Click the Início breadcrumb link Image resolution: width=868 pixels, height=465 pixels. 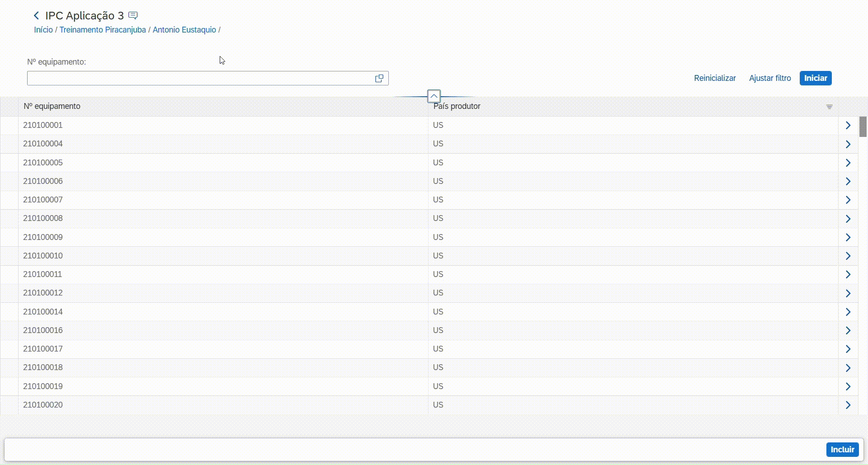pyautogui.click(x=43, y=30)
